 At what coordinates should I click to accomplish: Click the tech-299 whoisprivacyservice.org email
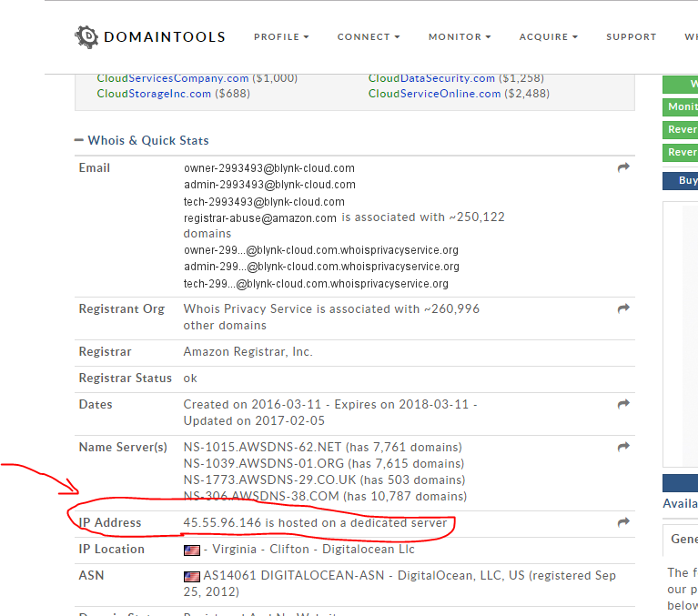pyautogui.click(x=316, y=284)
